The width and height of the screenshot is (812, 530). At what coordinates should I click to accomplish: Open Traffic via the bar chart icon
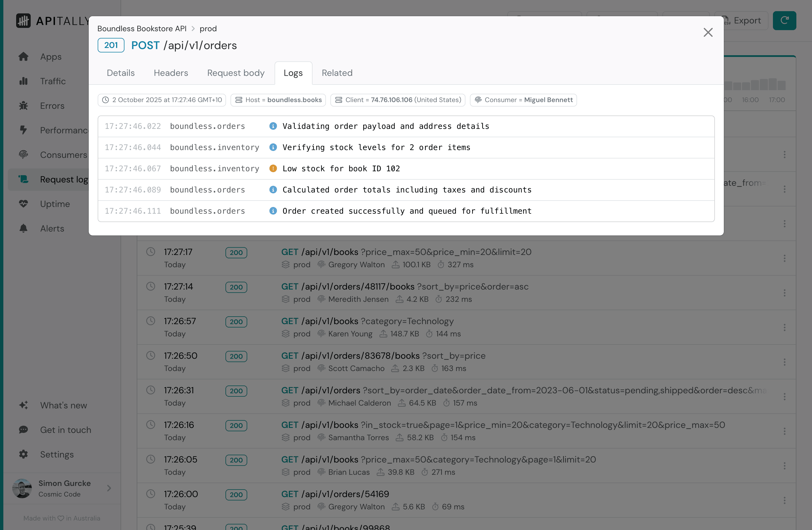[x=23, y=81]
